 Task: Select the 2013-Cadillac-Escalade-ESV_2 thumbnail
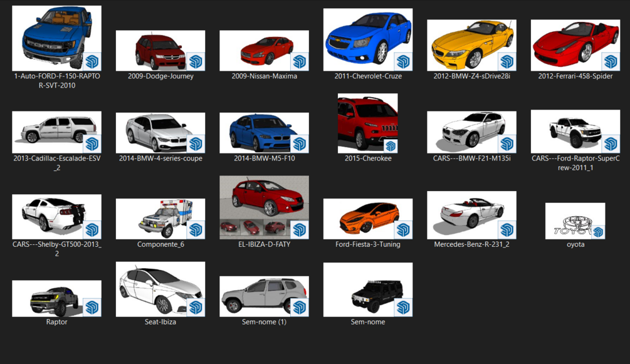56,132
